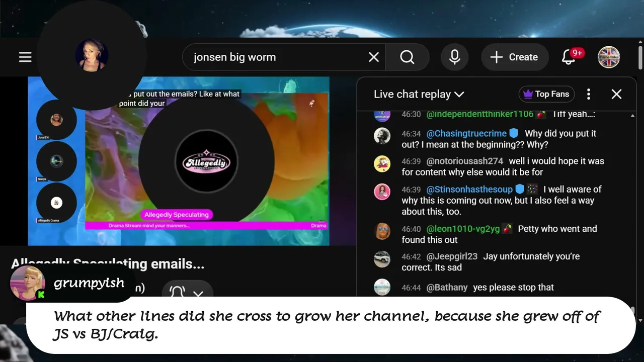Click the avatar beside @Jeepgirl23's message

coord(382,259)
